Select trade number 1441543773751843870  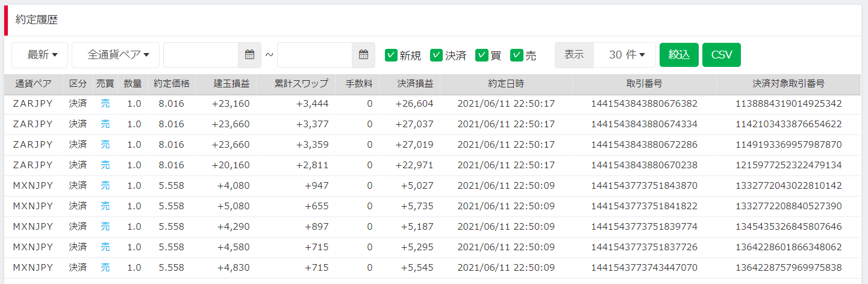pyautogui.click(x=644, y=186)
